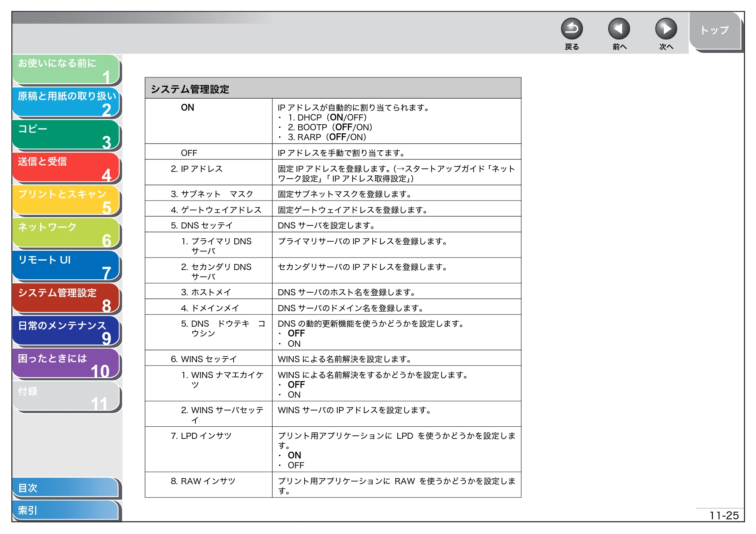This screenshot has height=534, width=756.
Task: Click the '8. RAW インサツ' cell
Action: (x=208, y=485)
